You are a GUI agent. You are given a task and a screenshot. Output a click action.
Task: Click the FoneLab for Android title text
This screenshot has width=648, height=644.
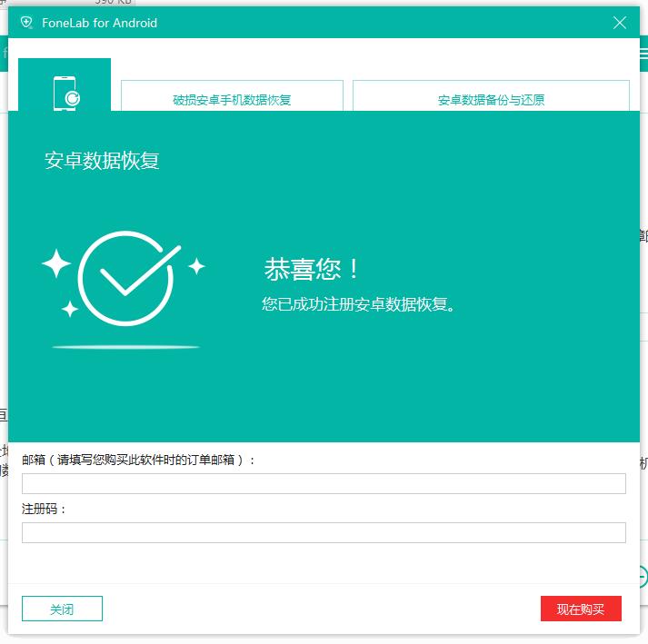click(99, 23)
